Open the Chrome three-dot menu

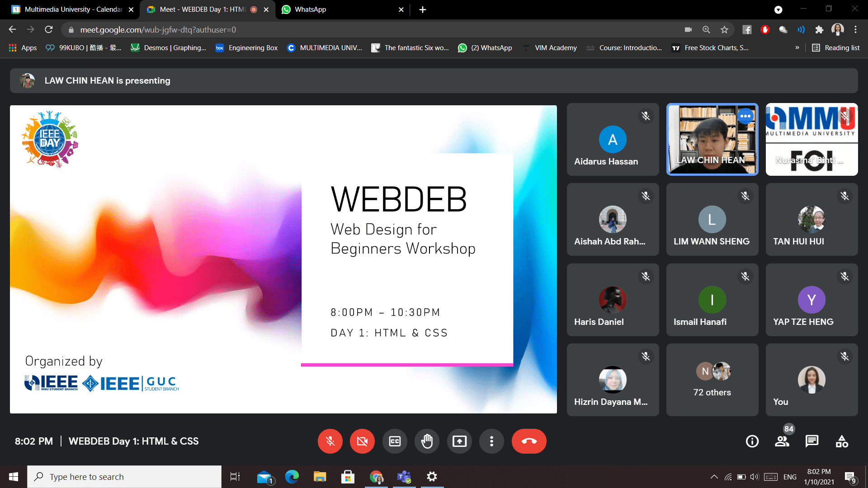click(x=855, y=29)
